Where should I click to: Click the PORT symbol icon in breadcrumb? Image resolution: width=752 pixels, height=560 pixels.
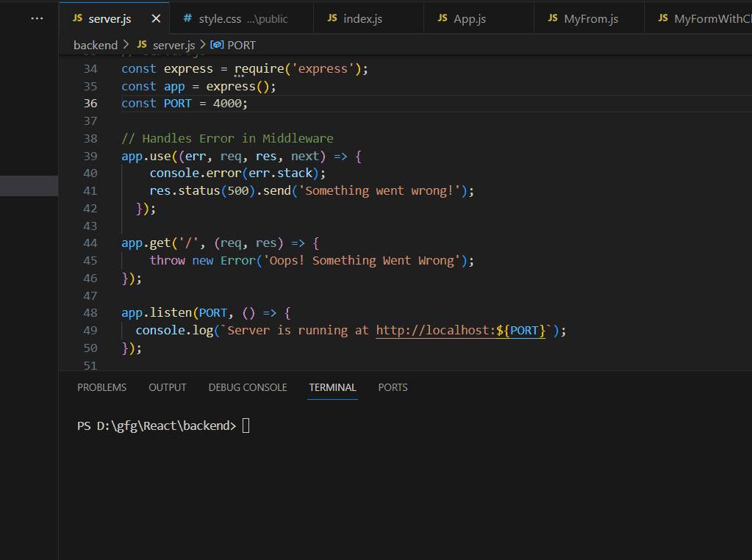click(x=217, y=45)
